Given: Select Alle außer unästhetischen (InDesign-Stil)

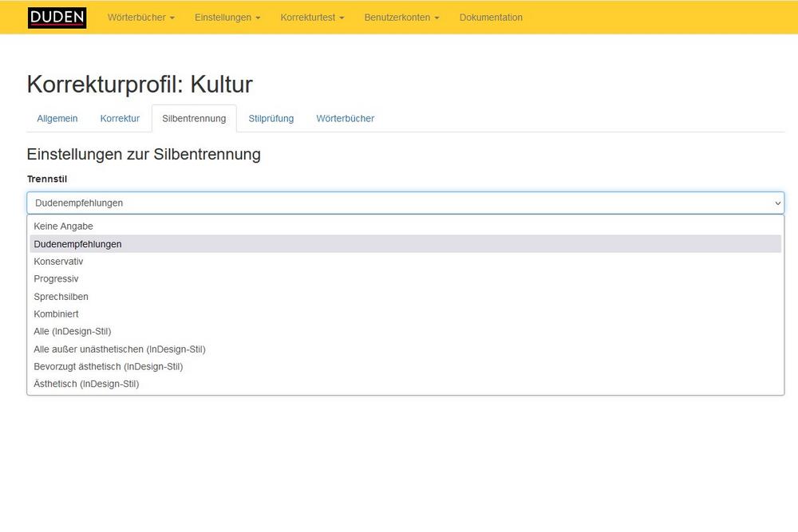Looking at the screenshot, I should pyautogui.click(x=405, y=349).
